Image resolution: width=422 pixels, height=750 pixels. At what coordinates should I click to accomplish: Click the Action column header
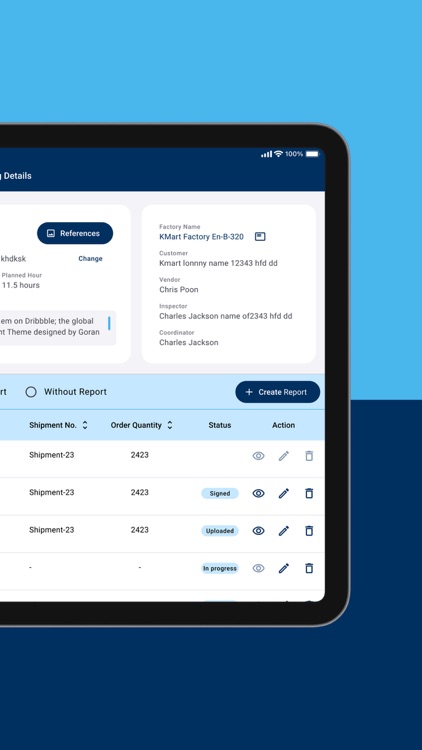click(x=284, y=425)
